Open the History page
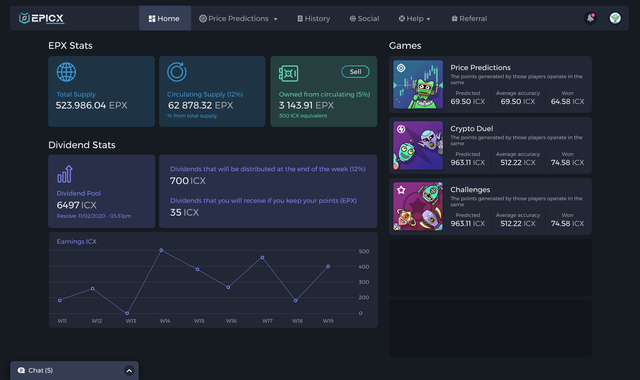The height and width of the screenshot is (380, 640). (x=313, y=18)
